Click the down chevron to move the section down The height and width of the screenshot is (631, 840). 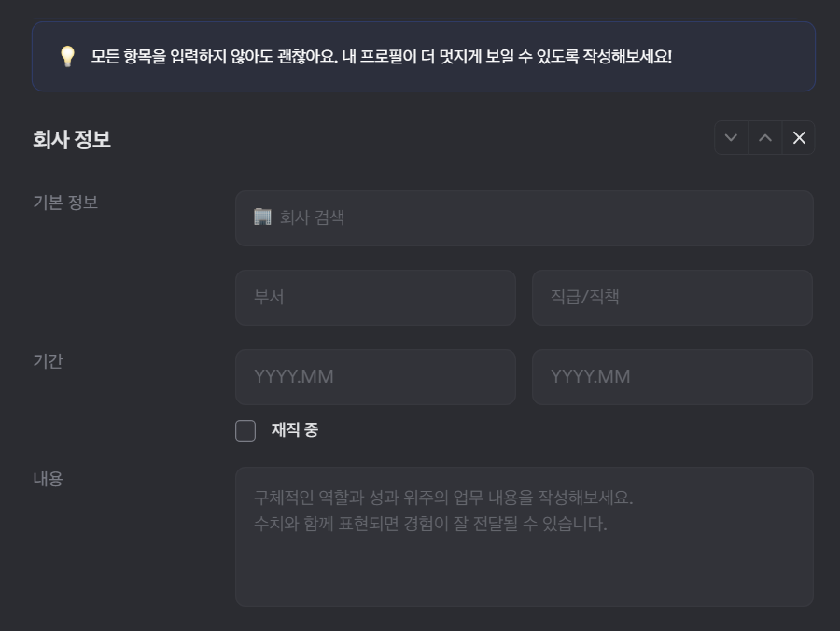pos(732,137)
